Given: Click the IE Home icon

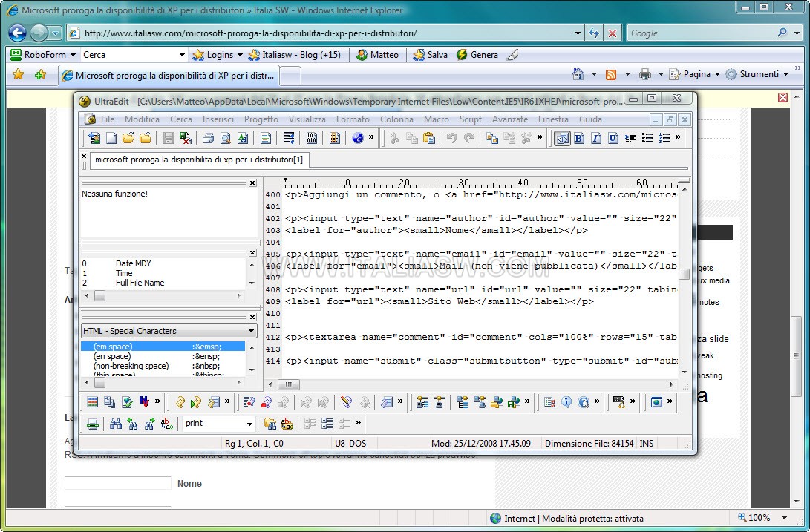Looking at the screenshot, I should (578, 74).
